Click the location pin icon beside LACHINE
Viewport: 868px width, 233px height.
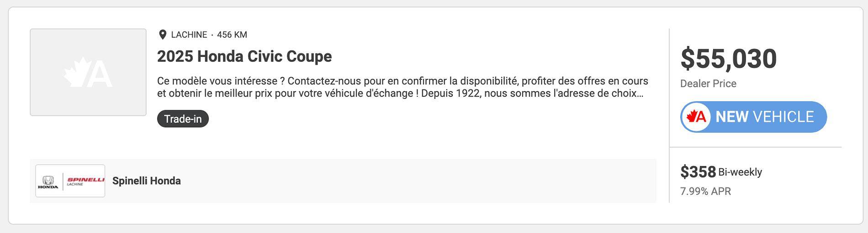pyautogui.click(x=162, y=35)
